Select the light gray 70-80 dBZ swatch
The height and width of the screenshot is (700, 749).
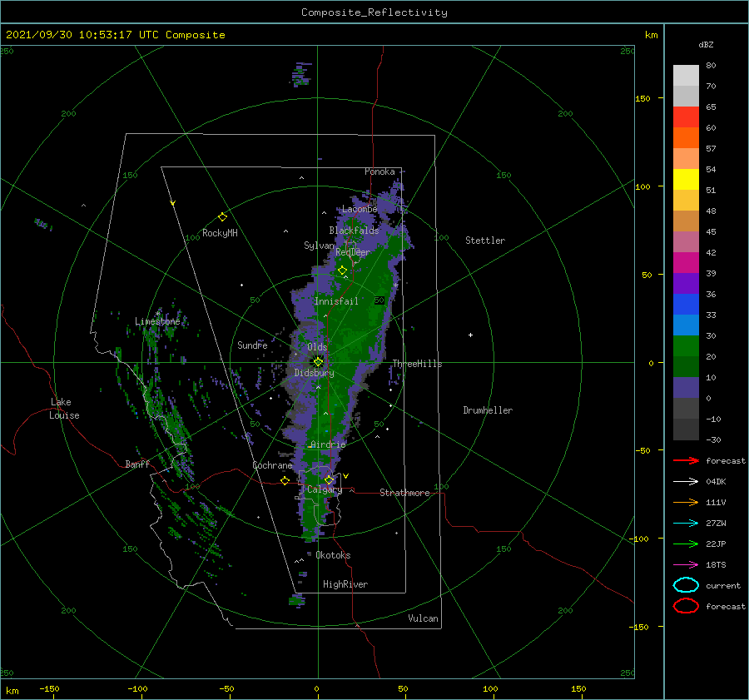[686, 76]
